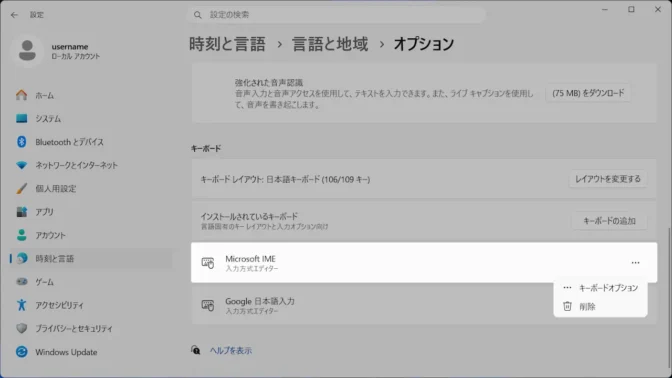Select ゲーム in the sidebar
This screenshot has width=672, height=378.
pyautogui.click(x=91, y=282)
